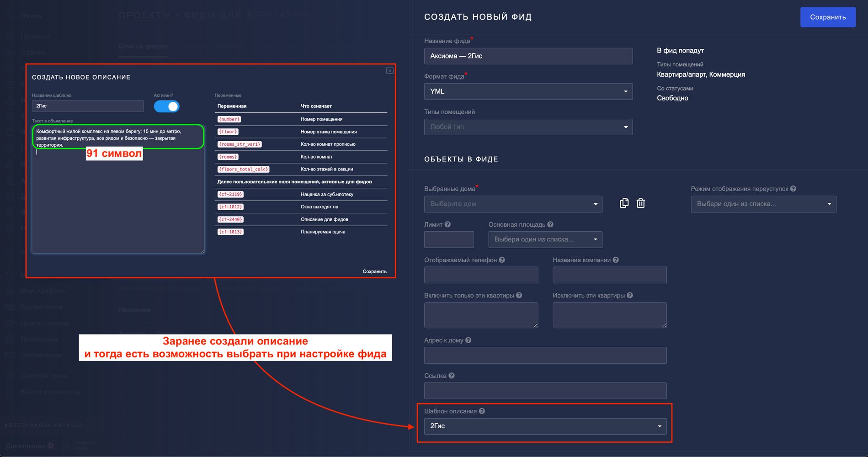
Task: Focus the Название фида input field
Action: [528, 56]
